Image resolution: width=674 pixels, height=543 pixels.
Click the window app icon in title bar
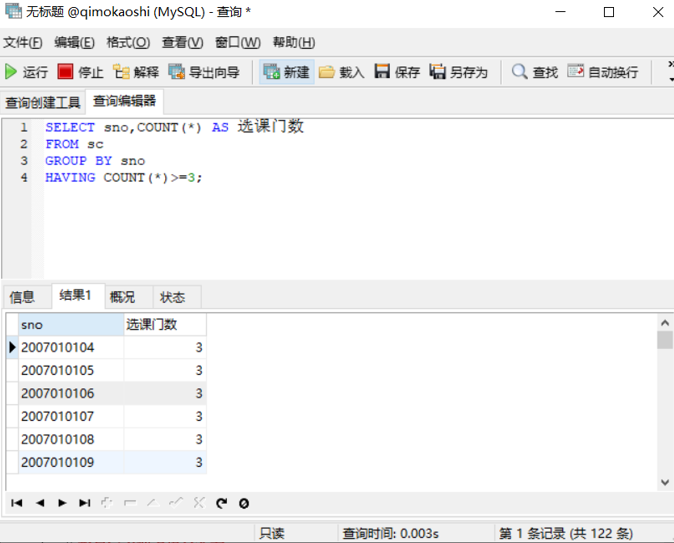(x=13, y=11)
